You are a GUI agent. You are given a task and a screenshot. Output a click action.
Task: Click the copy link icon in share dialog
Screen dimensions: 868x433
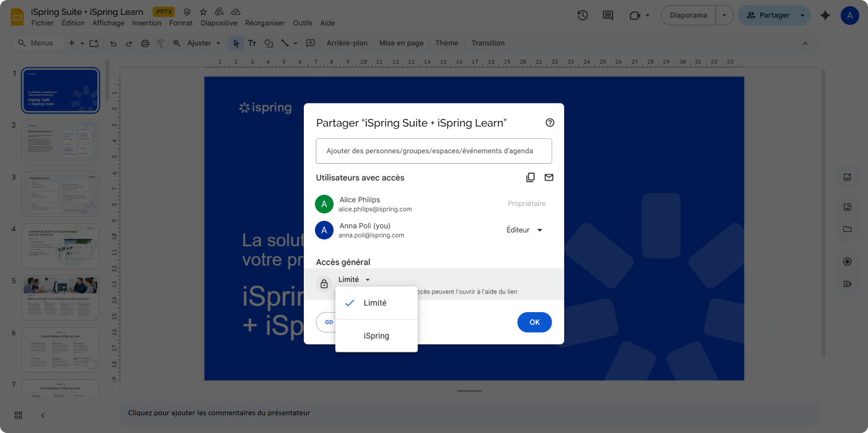click(x=530, y=177)
